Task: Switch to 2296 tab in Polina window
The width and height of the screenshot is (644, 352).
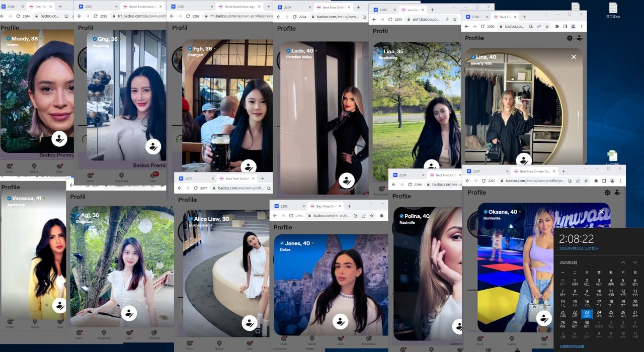Action: pos(408,175)
